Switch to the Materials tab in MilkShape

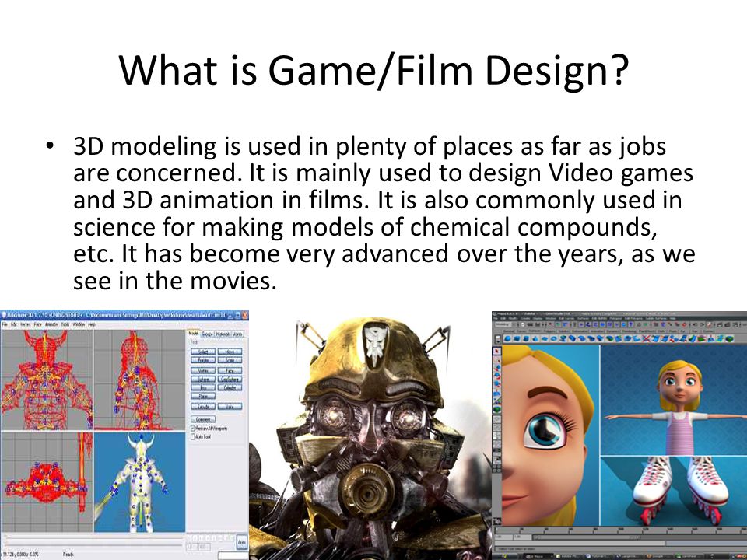[x=223, y=334]
